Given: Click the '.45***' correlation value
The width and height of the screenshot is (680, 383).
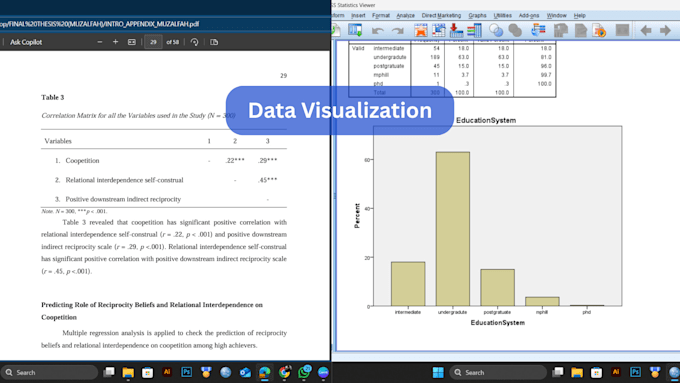Looking at the screenshot, I should (x=267, y=180).
